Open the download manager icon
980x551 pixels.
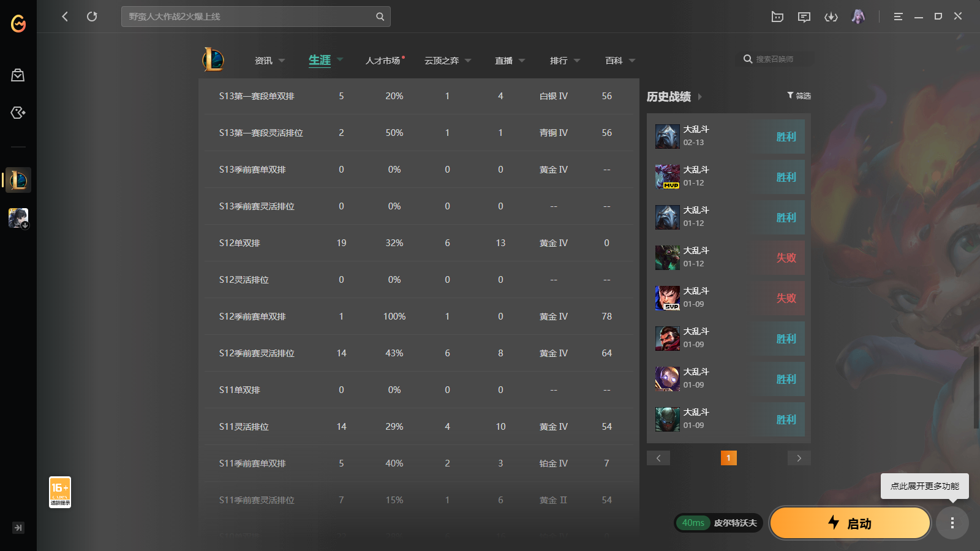[x=831, y=17]
